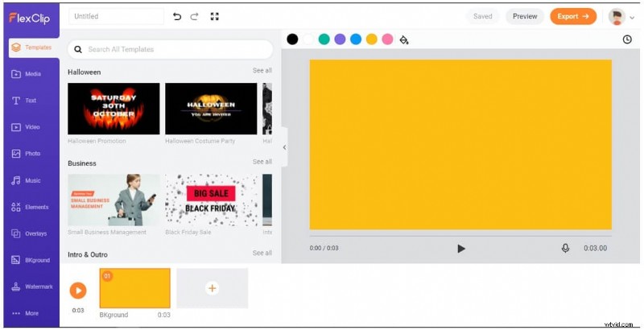Image resolution: width=644 pixels, height=330 pixels.
Task: Open the custom color fill bucket
Action: click(404, 39)
